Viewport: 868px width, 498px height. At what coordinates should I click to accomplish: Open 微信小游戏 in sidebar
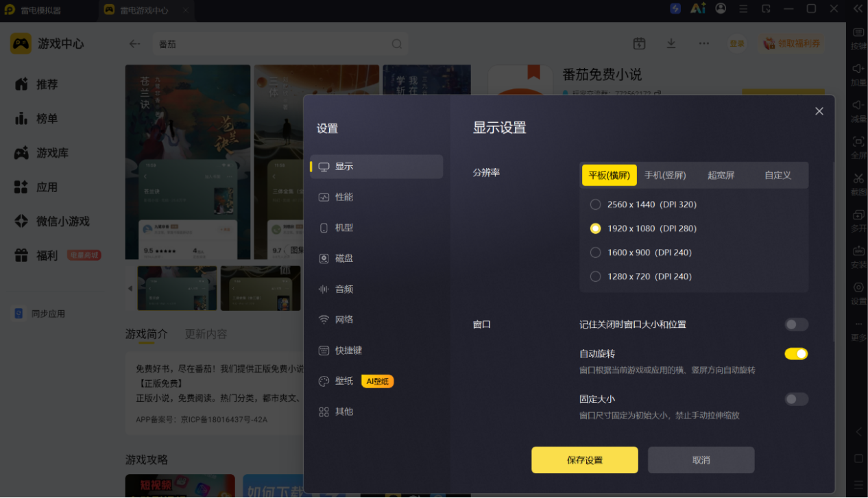pos(51,222)
